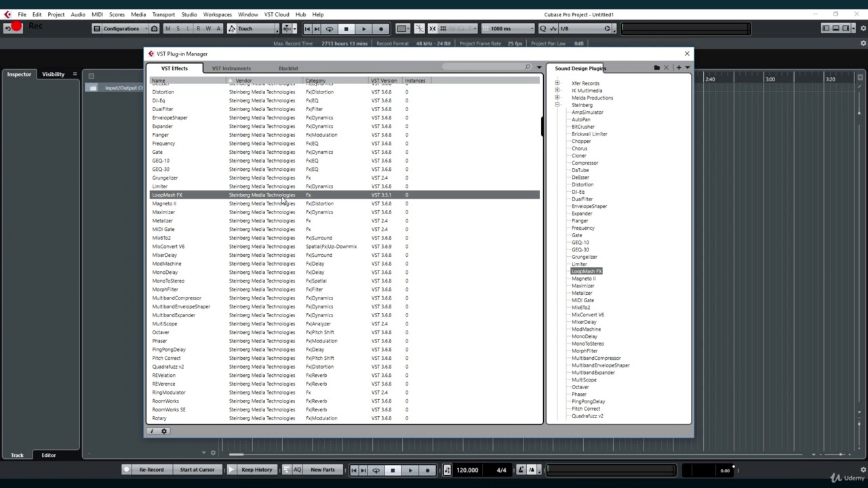The width and height of the screenshot is (868, 488).
Task: Switch to the VST Instruments tab
Action: 231,68
